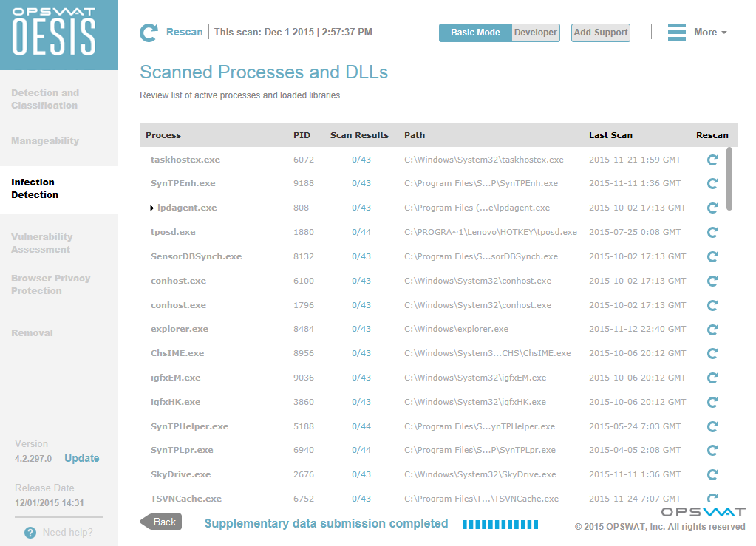The image size is (756, 546).
Task: Rescan SynTPHelper.exe using its row icon
Action: 712,426
